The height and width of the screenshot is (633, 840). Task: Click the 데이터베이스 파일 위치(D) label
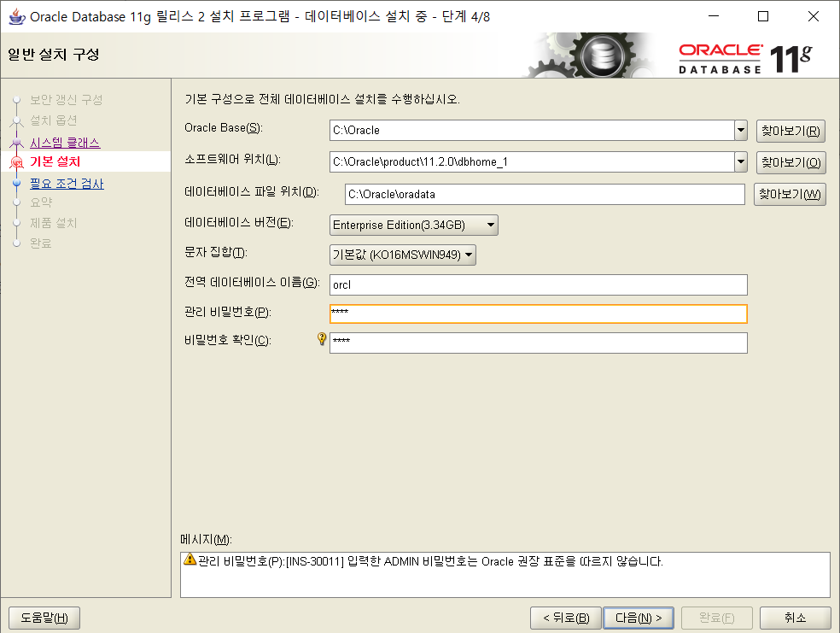(252, 191)
